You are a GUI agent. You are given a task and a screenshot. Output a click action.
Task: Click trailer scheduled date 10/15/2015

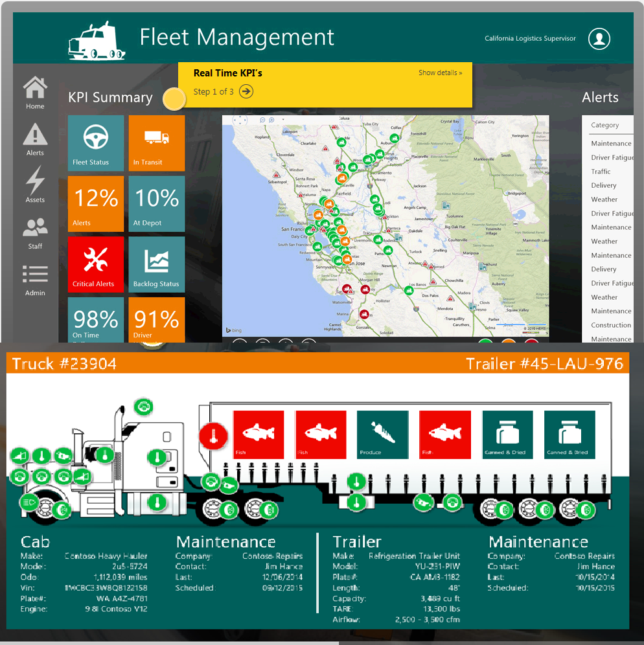coord(595,588)
